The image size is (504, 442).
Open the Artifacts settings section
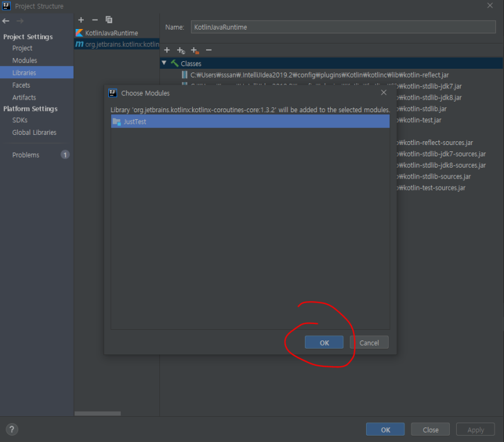pos(24,97)
